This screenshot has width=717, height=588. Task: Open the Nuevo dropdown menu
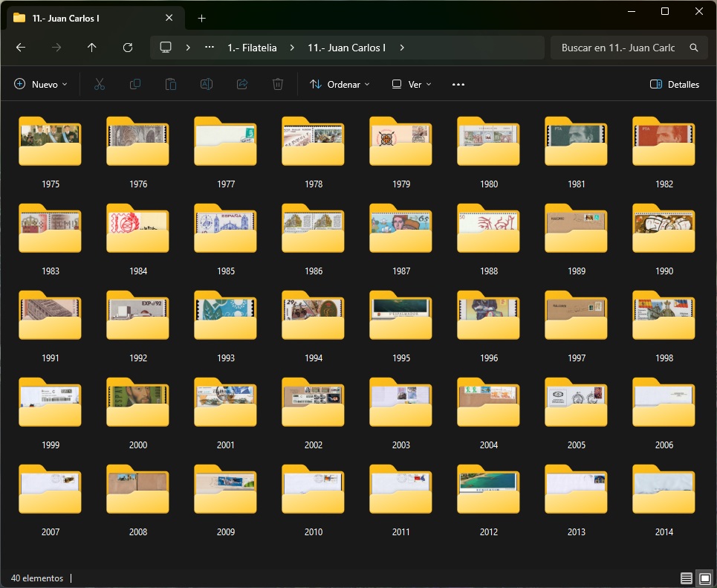pyautogui.click(x=41, y=85)
